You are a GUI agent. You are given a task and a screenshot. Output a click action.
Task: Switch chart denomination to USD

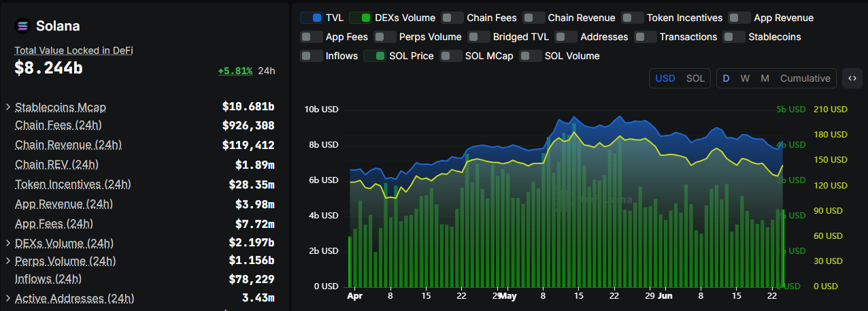pyautogui.click(x=665, y=78)
